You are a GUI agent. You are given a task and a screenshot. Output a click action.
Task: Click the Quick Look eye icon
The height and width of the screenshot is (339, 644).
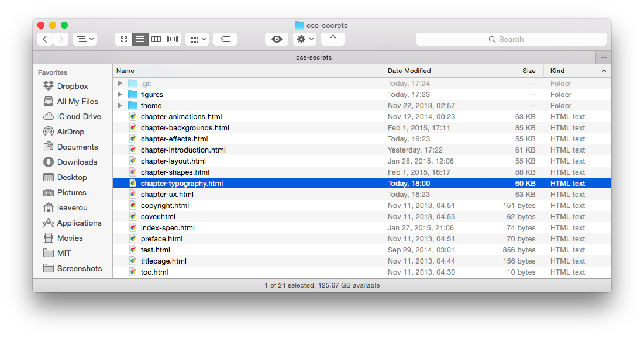click(x=277, y=39)
